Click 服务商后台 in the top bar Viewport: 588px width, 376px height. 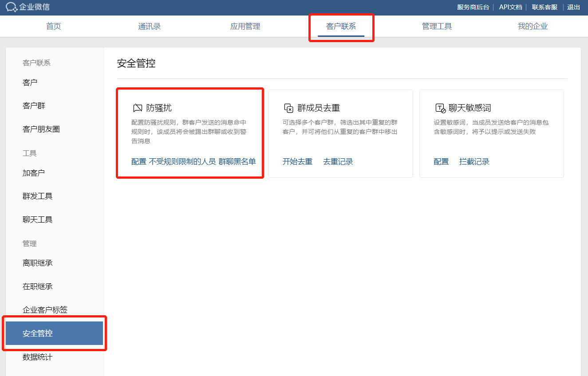point(473,7)
